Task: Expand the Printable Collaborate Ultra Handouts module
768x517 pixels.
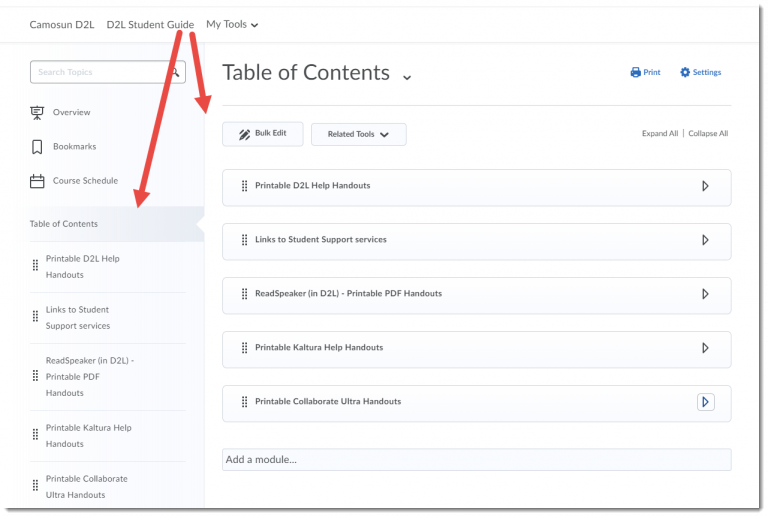Action: 705,402
